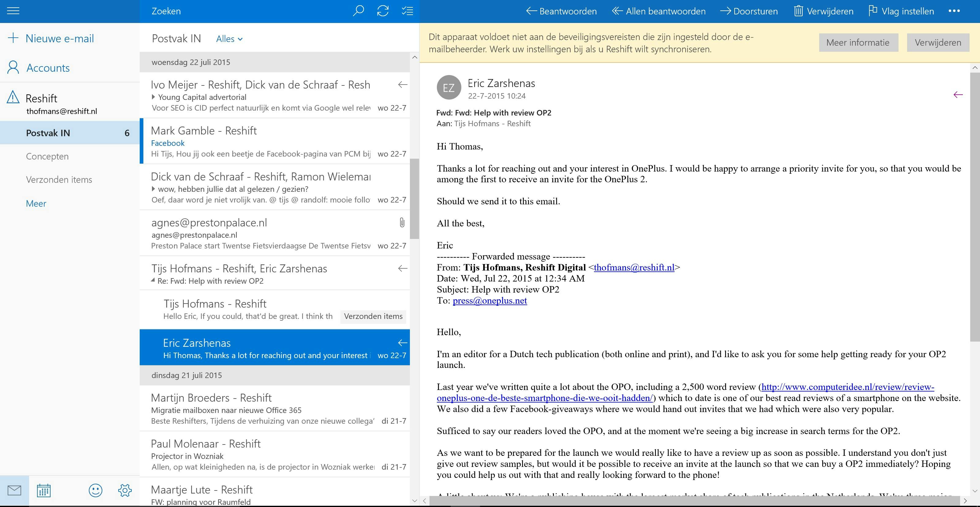This screenshot has width=980, height=507.
Task: Click the replied arrow on Tijs Hofmans conversation
Action: (x=403, y=269)
